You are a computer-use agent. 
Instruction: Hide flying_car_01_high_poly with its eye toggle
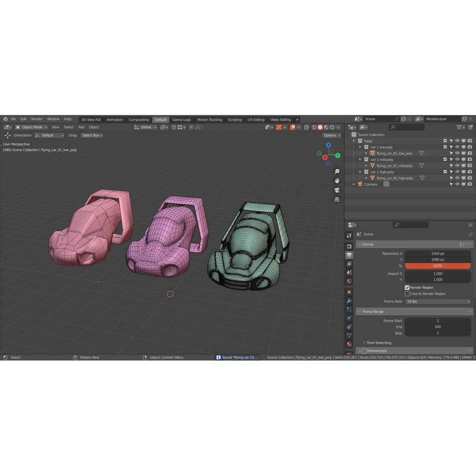[457, 178]
